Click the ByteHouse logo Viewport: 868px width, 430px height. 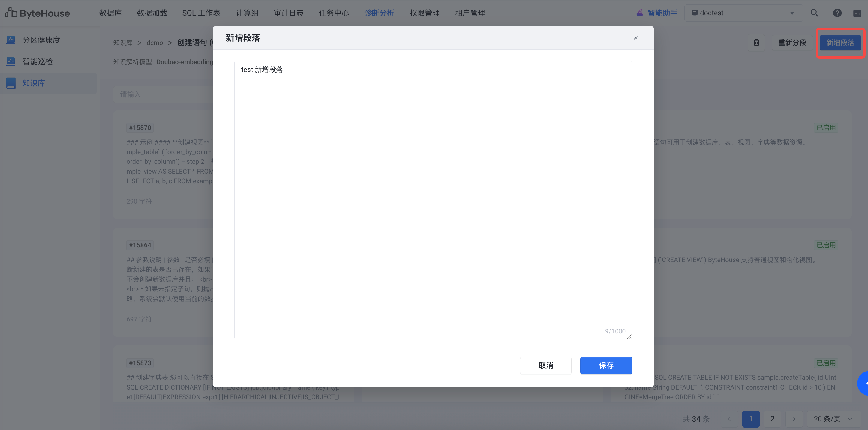point(38,13)
